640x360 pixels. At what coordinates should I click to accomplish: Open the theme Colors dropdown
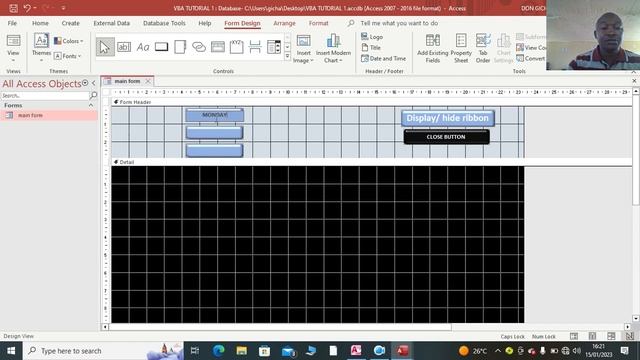[69, 41]
